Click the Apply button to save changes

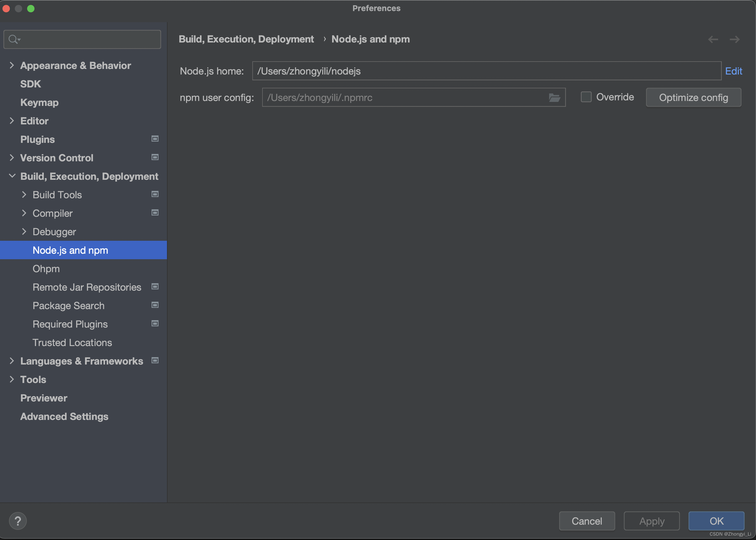[x=651, y=521]
